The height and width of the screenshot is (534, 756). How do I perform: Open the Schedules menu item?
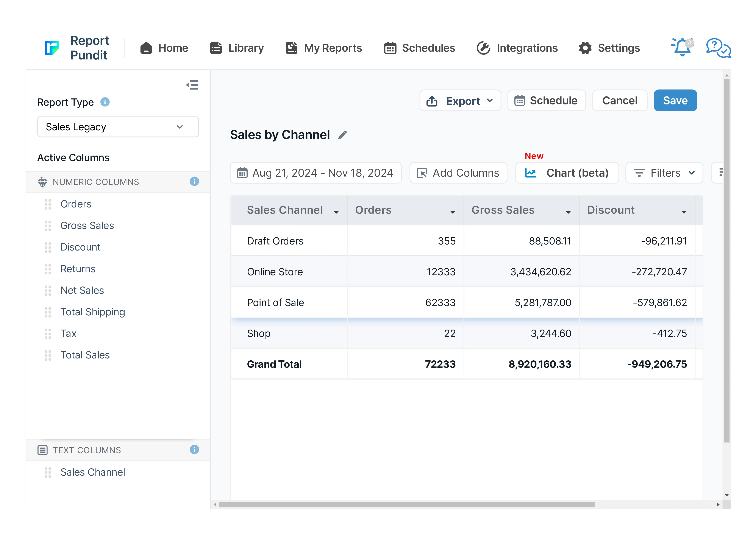click(420, 48)
